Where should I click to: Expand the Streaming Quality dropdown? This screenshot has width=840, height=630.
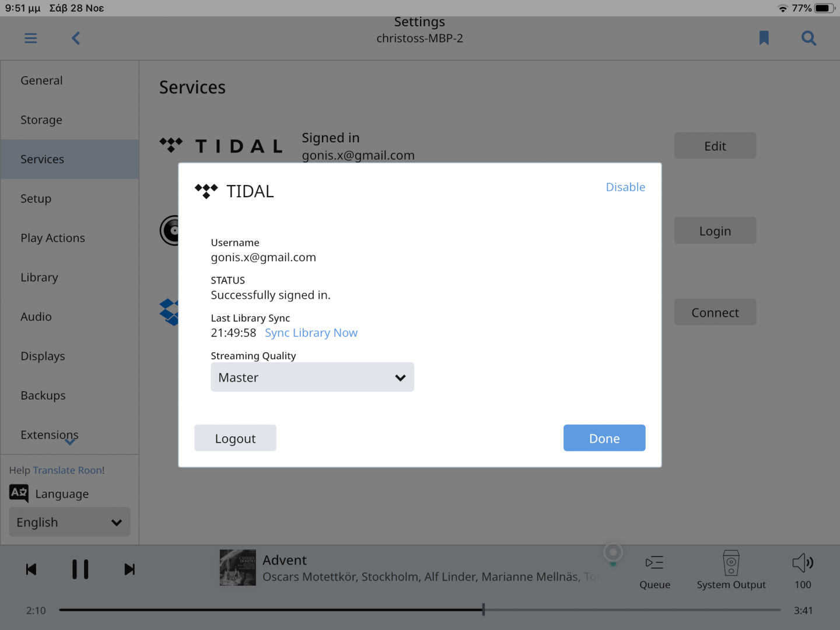click(x=312, y=377)
